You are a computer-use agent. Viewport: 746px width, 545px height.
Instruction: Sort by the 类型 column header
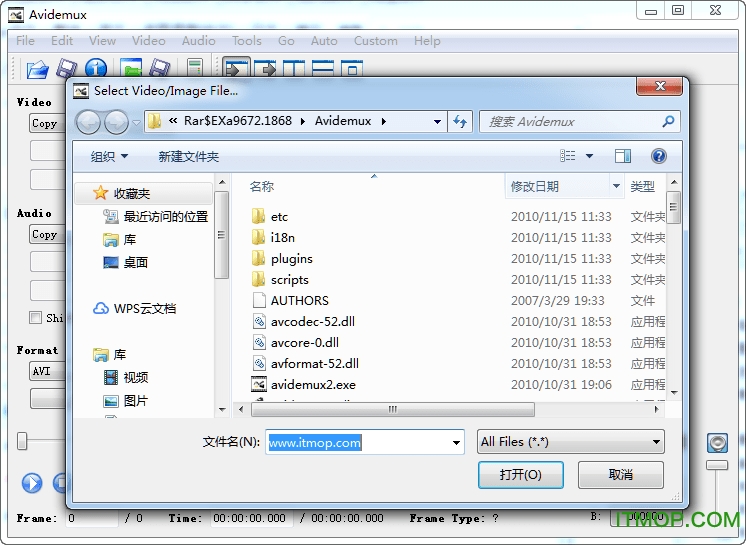point(642,186)
